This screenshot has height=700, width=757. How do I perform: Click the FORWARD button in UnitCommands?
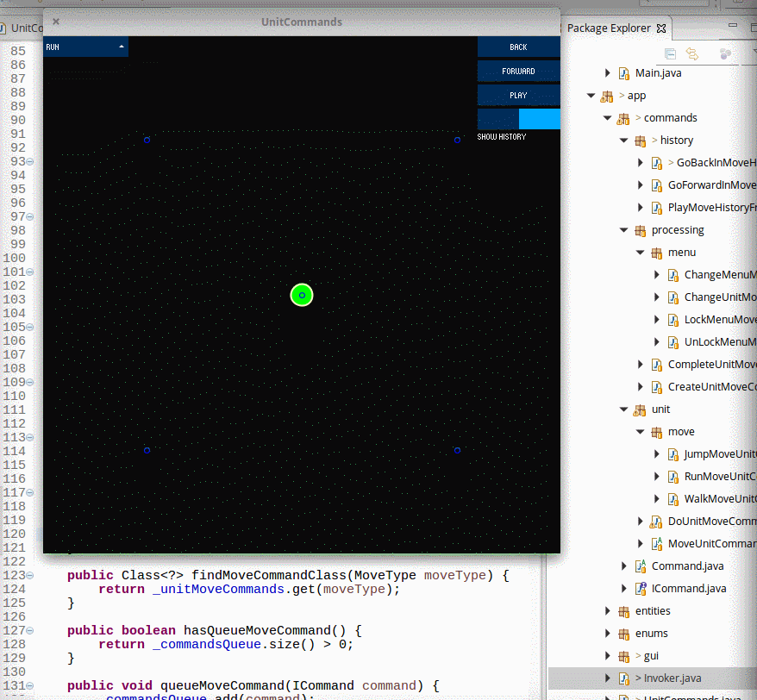pyautogui.click(x=518, y=71)
